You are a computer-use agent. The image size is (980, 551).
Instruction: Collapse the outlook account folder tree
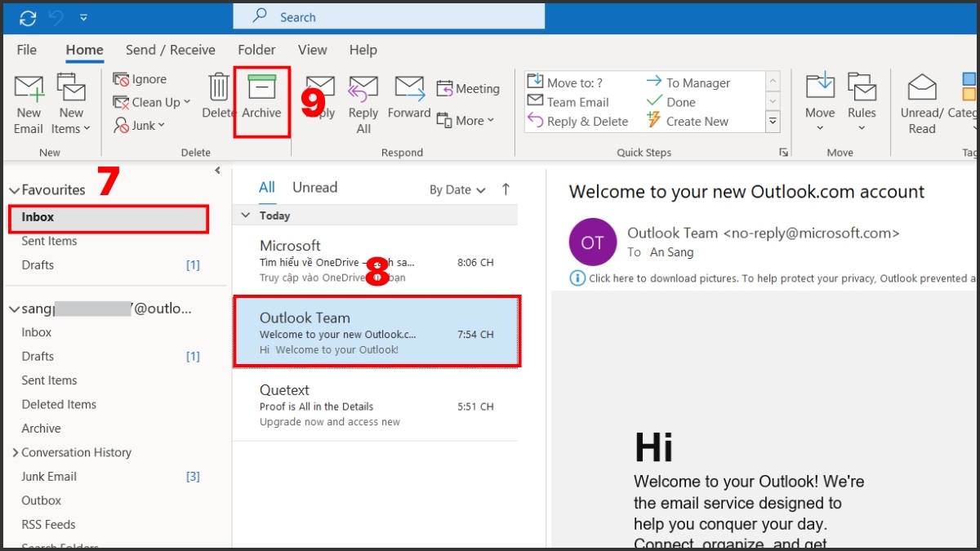[14, 309]
